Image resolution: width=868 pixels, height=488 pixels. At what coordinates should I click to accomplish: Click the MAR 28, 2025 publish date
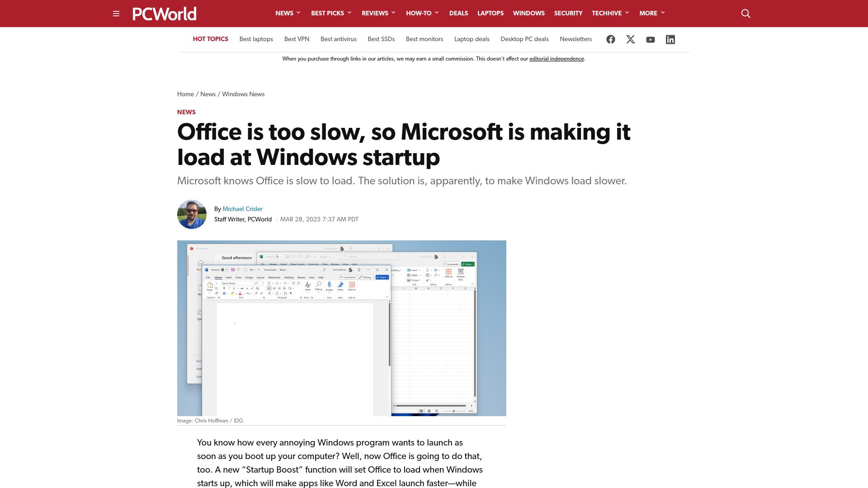pos(319,219)
